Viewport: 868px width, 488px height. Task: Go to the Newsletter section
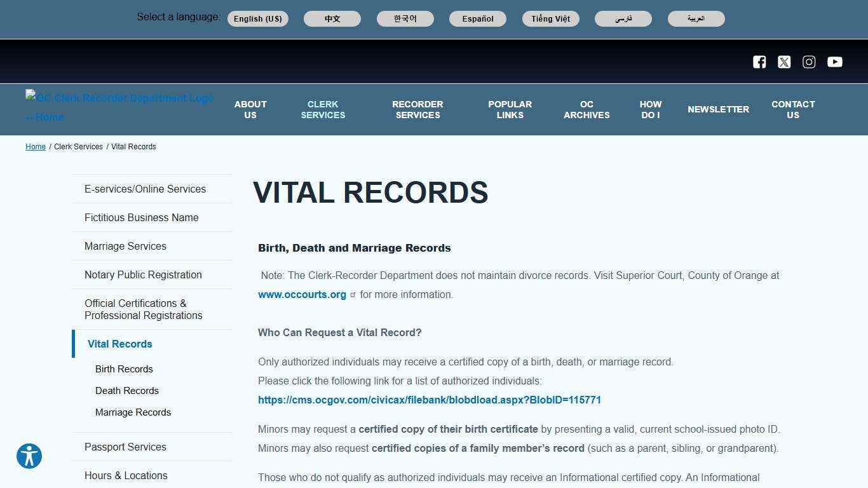(718, 109)
